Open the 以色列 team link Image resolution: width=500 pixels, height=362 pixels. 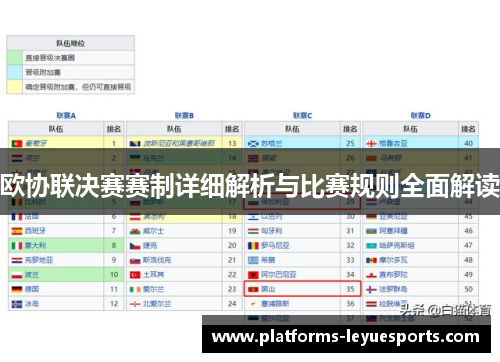(272, 217)
